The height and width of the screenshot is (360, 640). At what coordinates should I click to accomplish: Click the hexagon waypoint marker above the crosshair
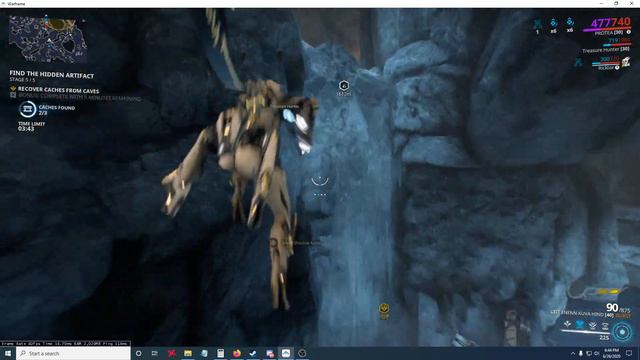(x=344, y=86)
